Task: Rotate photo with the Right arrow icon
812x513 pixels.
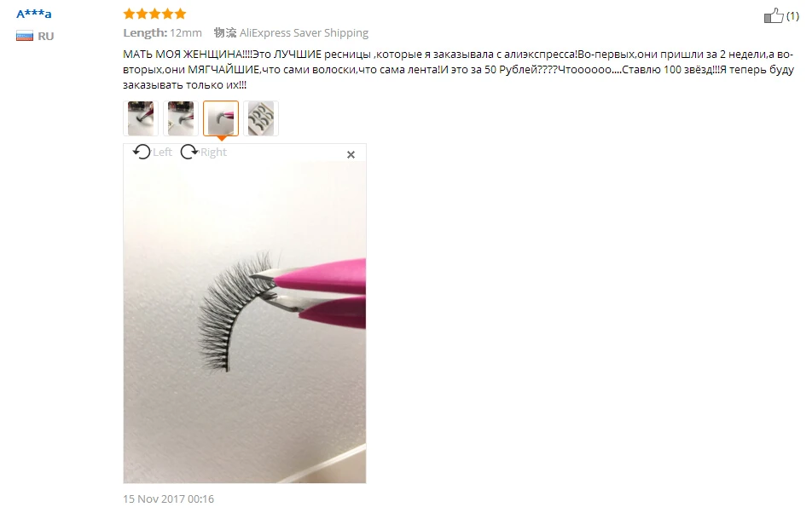Action: click(189, 152)
